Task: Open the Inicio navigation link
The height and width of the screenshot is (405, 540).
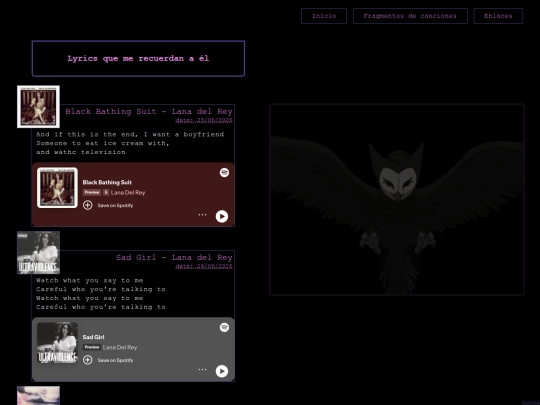Action: pos(324,16)
